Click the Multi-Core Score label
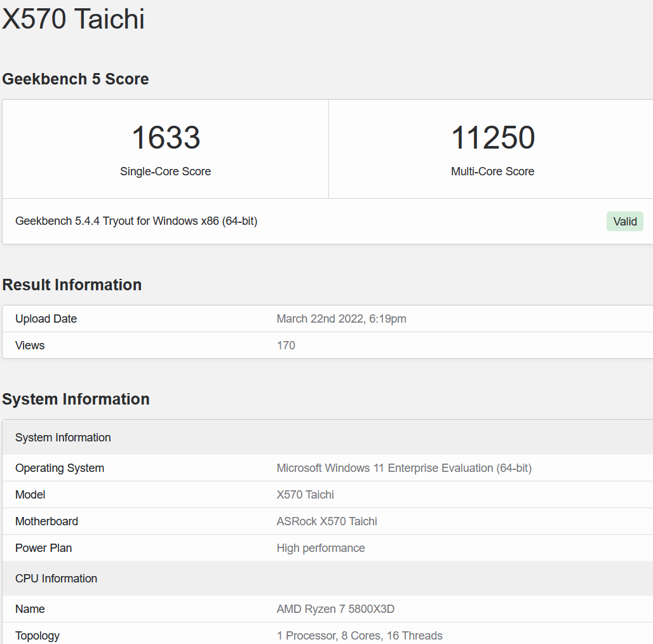 [493, 171]
